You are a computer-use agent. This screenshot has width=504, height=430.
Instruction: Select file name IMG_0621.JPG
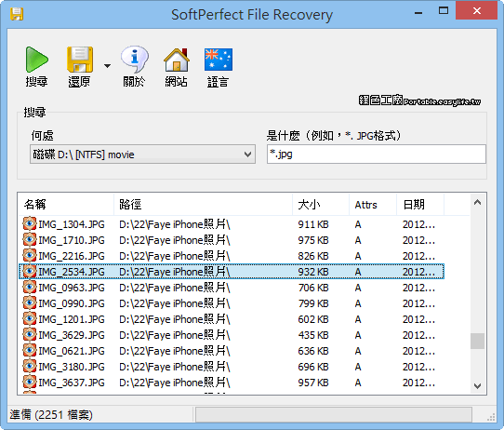[x=72, y=351]
